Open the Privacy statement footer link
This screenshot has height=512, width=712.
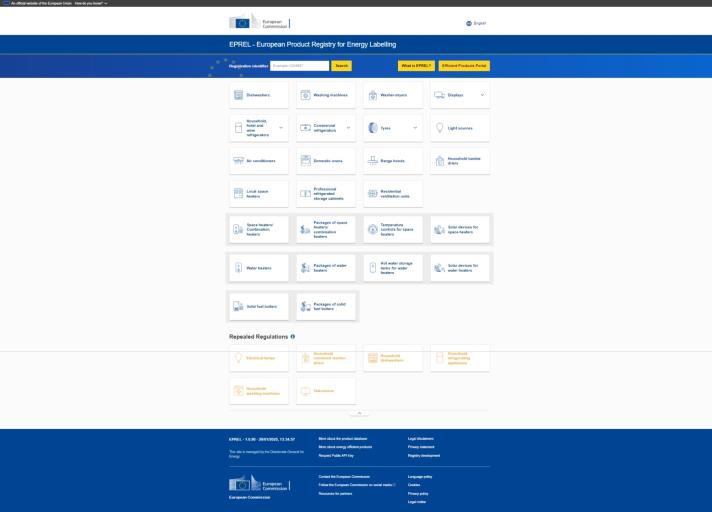coord(421,447)
